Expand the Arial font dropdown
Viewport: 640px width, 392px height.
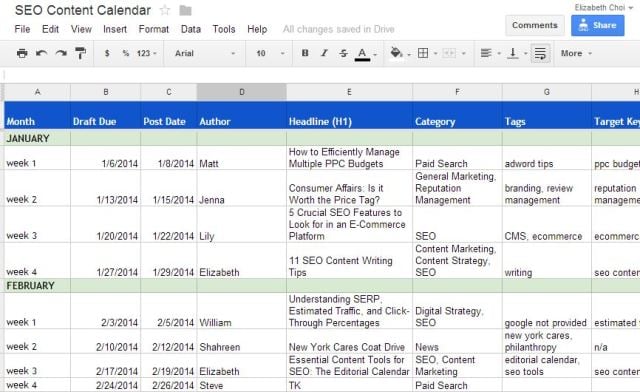pyautogui.click(x=205, y=53)
